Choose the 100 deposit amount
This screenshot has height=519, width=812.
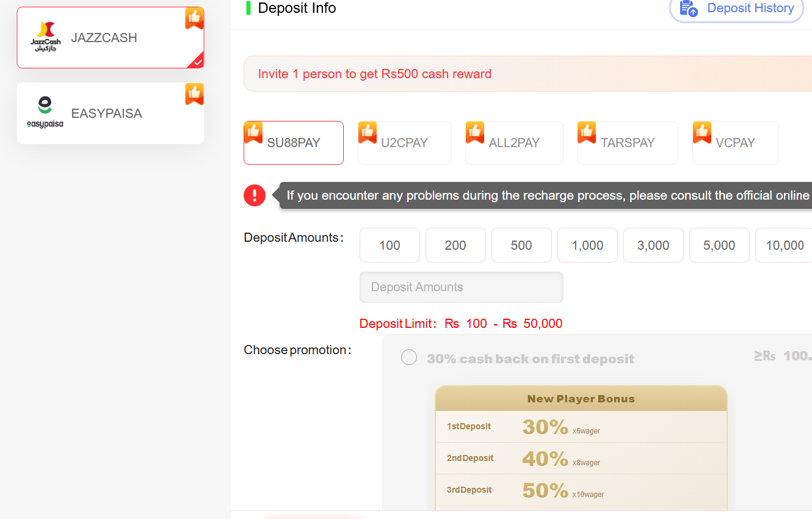(x=390, y=245)
